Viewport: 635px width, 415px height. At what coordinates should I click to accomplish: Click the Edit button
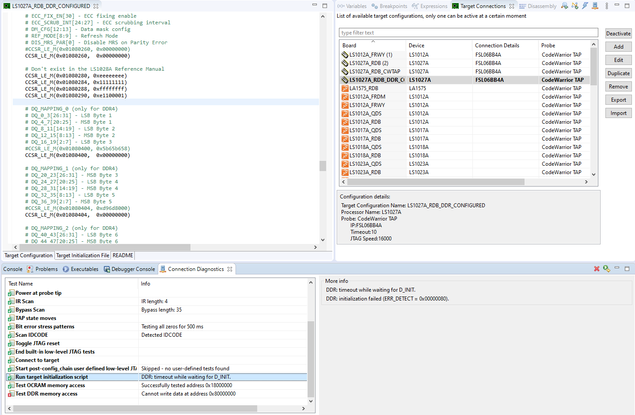(x=618, y=60)
